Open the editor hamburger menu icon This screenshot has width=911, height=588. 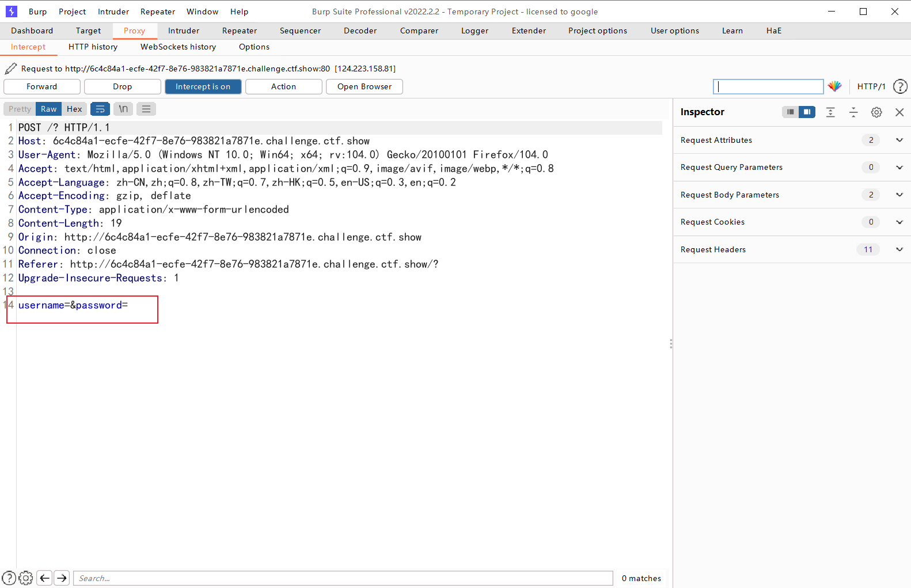point(146,109)
